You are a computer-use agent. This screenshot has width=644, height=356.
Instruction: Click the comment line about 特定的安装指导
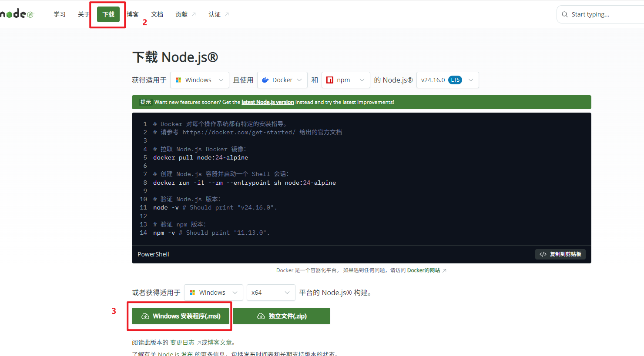220,124
